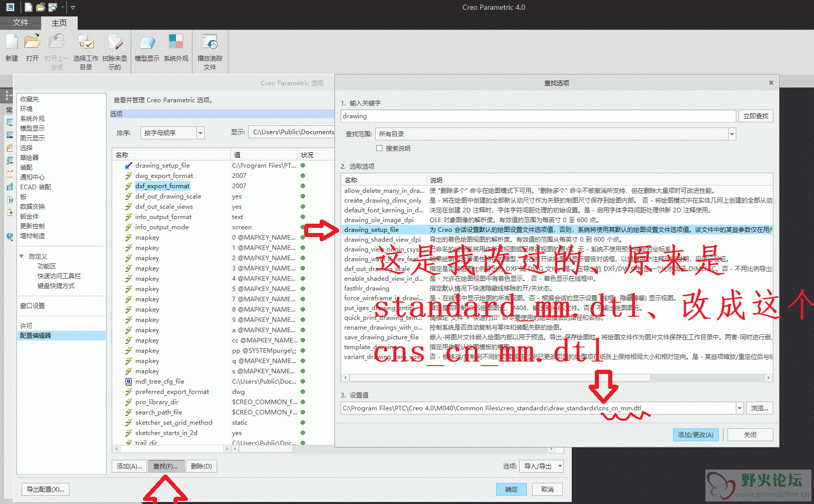814x504 pixels.
Task: Click the 浏览... browse button
Action: coord(759,408)
